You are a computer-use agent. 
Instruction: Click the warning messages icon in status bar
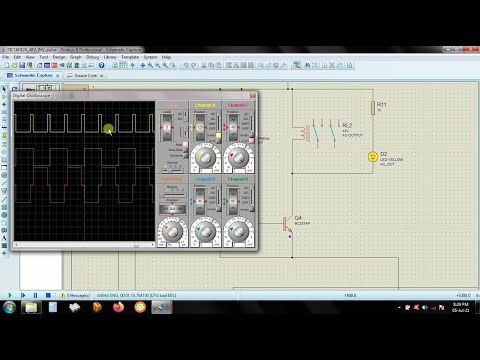click(x=62, y=295)
